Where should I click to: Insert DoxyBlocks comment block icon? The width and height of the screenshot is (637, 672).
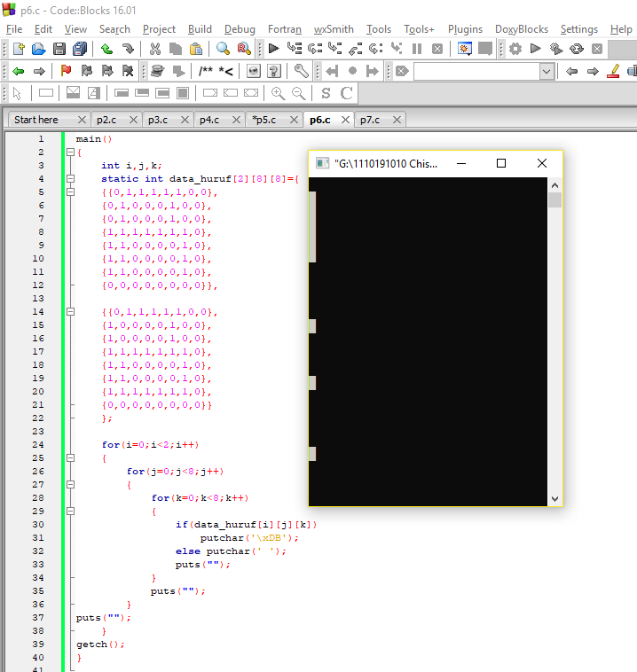(x=206, y=71)
